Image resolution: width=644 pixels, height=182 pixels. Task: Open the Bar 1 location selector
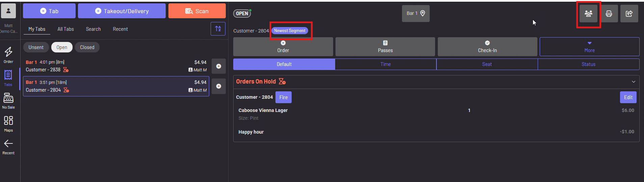tap(415, 14)
